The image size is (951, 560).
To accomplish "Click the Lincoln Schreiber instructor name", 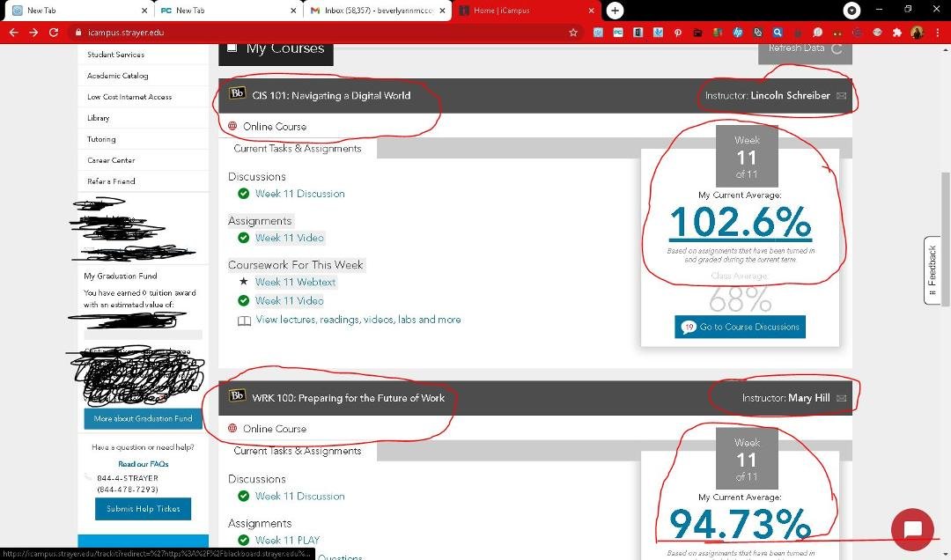I will (790, 96).
